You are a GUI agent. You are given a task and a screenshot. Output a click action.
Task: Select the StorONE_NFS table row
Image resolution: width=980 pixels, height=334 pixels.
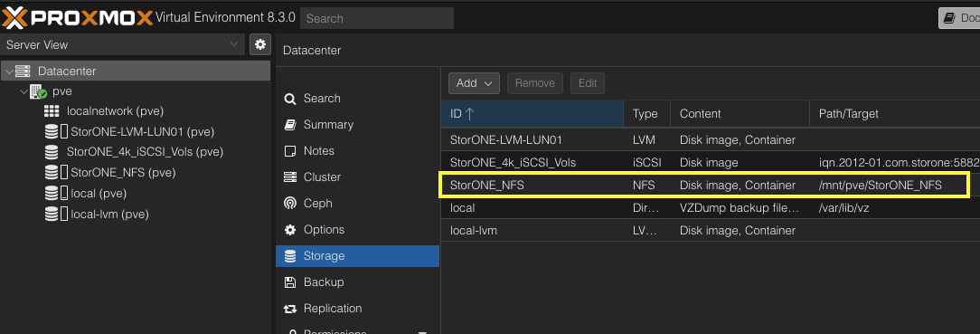tap(711, 186)
